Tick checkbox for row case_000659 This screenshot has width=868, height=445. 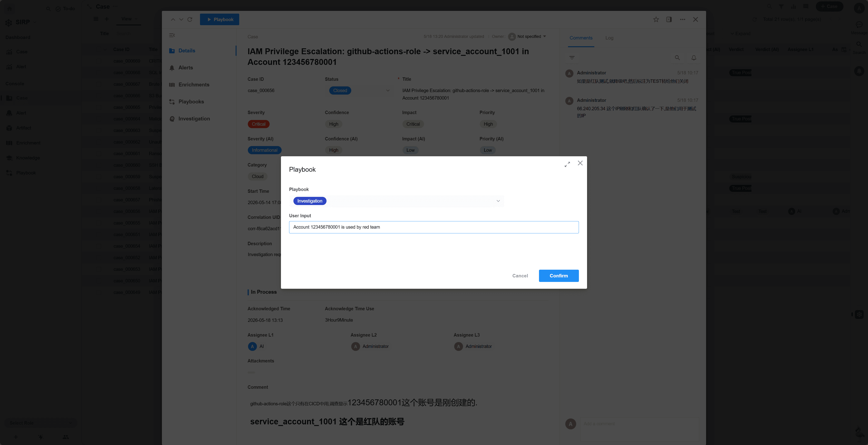pyautogui.click(x=99, y=177)
